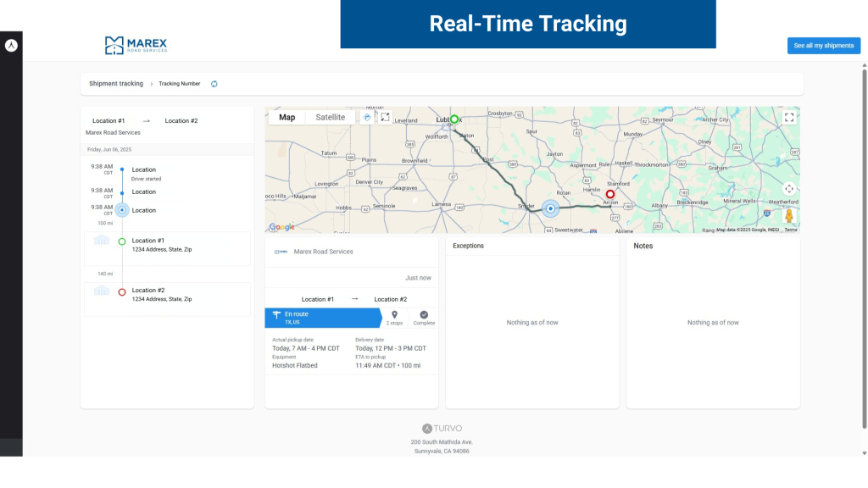This screenshot has width=868, height=488.
Task: Select the 2 stops status step
Action: click(394, 318)
